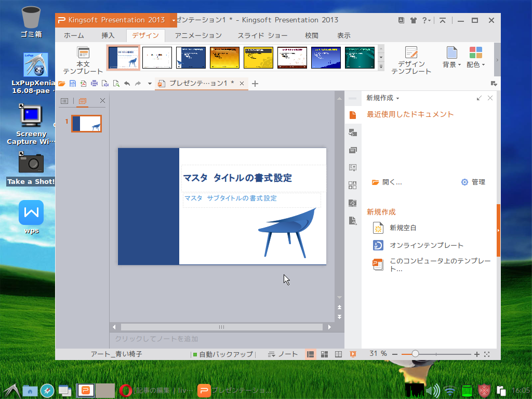Open このコンピュータ上のテンプレート link
532x399 pixels.
click(x=432, y=264)
